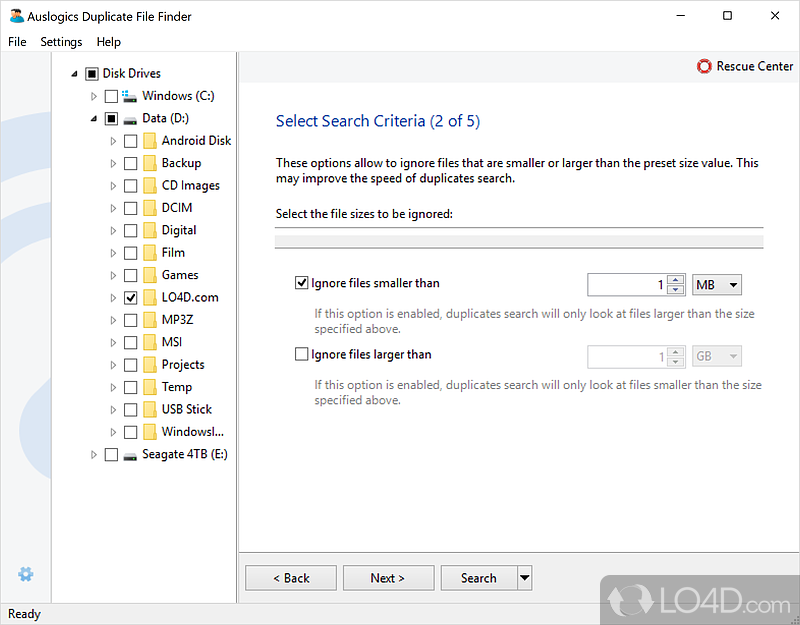Enable the Ignore files larger than checkbox
The height and width of the screenshot is (625, 800).
tap(302, 354)
